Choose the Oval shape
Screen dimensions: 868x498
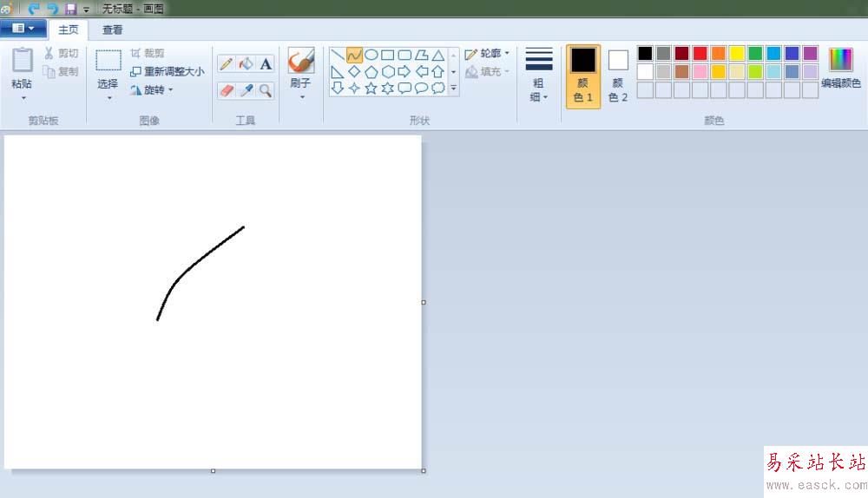[x=372, y=55]
